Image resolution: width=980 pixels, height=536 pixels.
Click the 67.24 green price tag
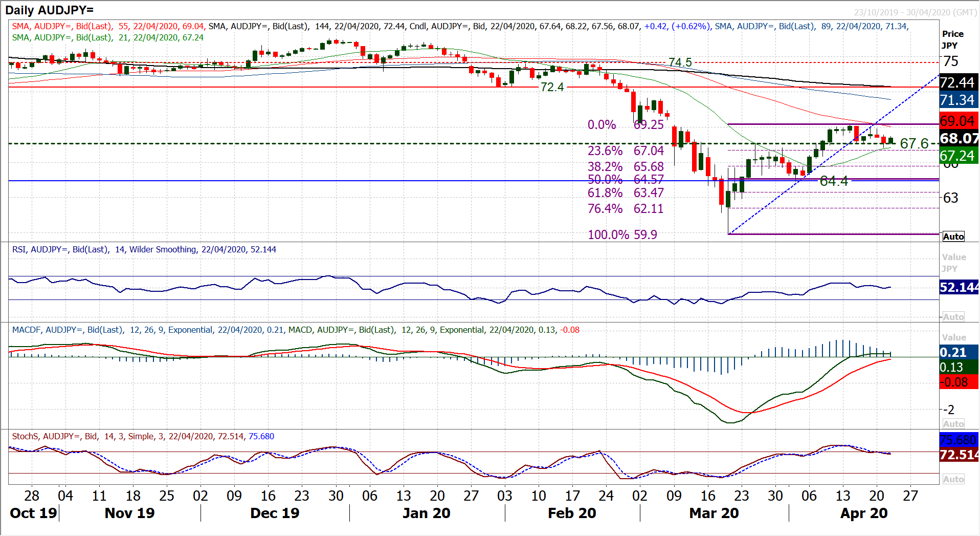click(959, 156)
